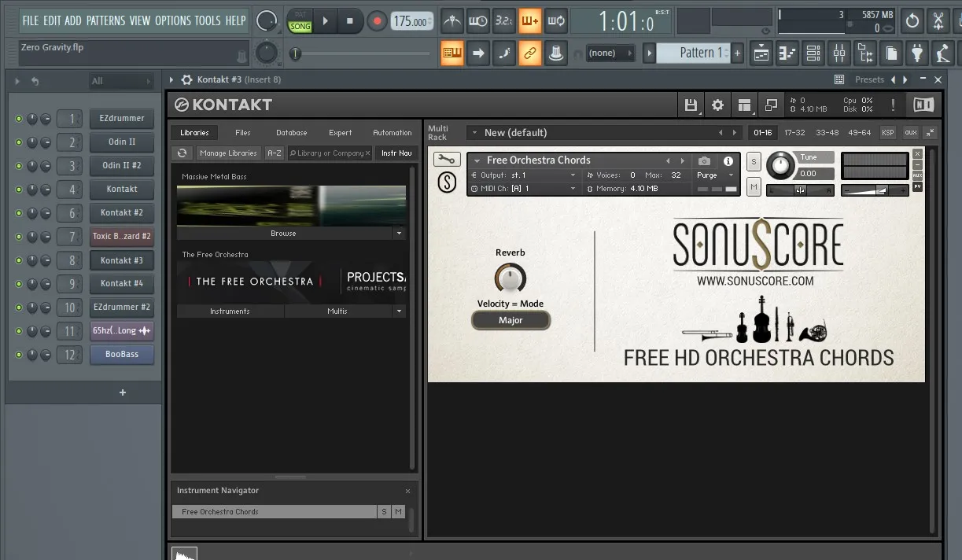Open the channel rack All filter dropdown
The width and height of the screenshot is (962, 560).
(120, 81)
